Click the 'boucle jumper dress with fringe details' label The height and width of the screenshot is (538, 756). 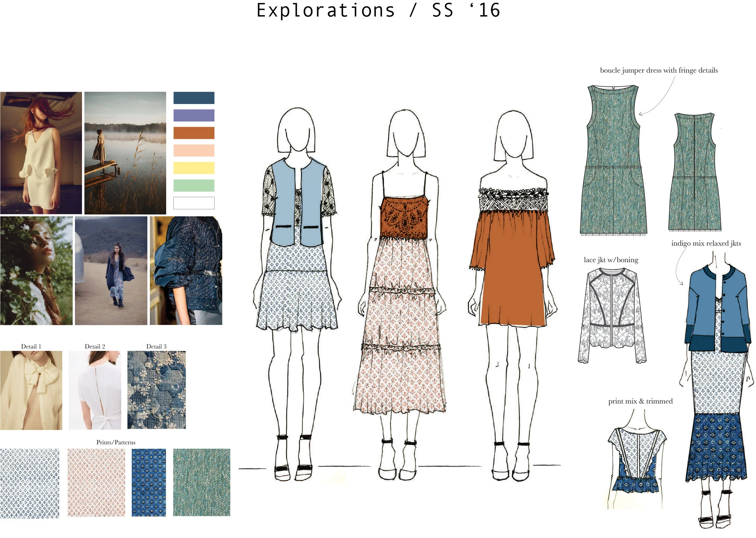tap(659, 70)
